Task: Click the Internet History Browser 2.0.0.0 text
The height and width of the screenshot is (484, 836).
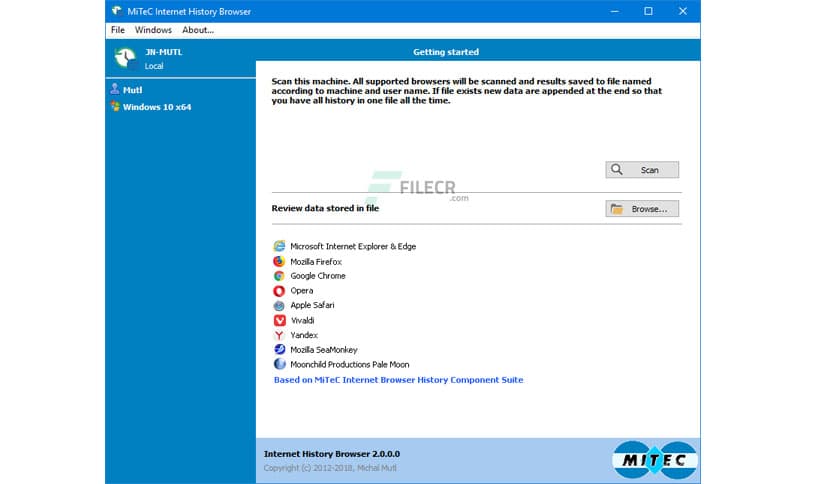Action: tap(332, 454)
